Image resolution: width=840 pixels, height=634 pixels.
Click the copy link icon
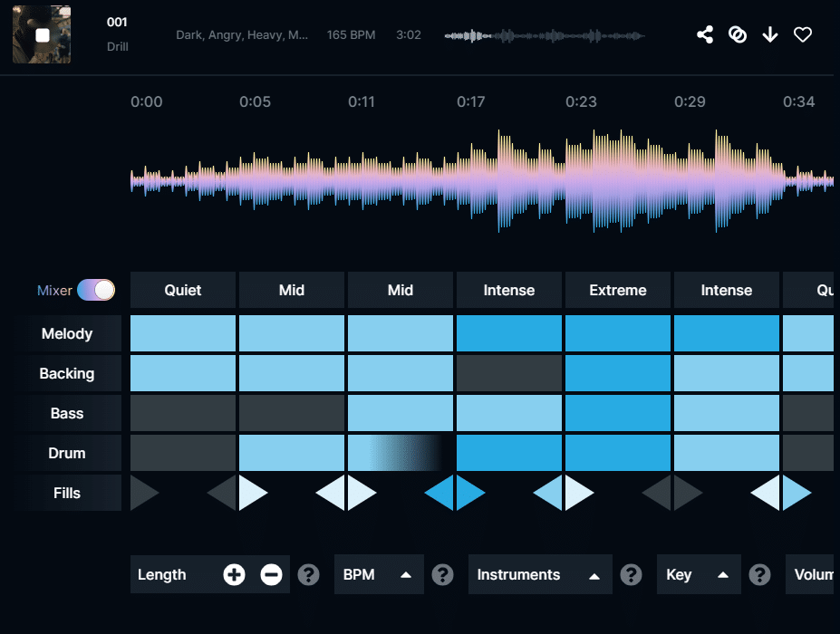point(738,34)
